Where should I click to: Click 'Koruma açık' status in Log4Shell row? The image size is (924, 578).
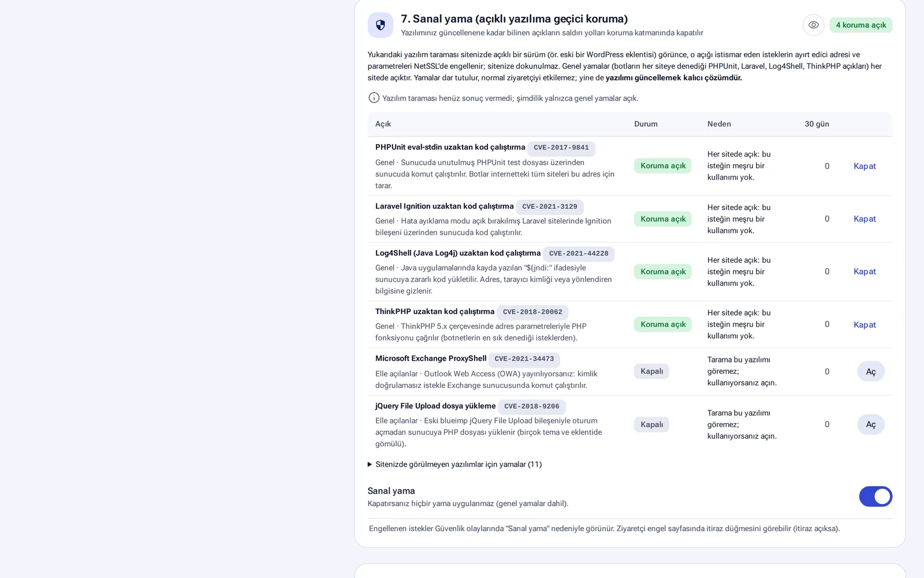point(663,272)
